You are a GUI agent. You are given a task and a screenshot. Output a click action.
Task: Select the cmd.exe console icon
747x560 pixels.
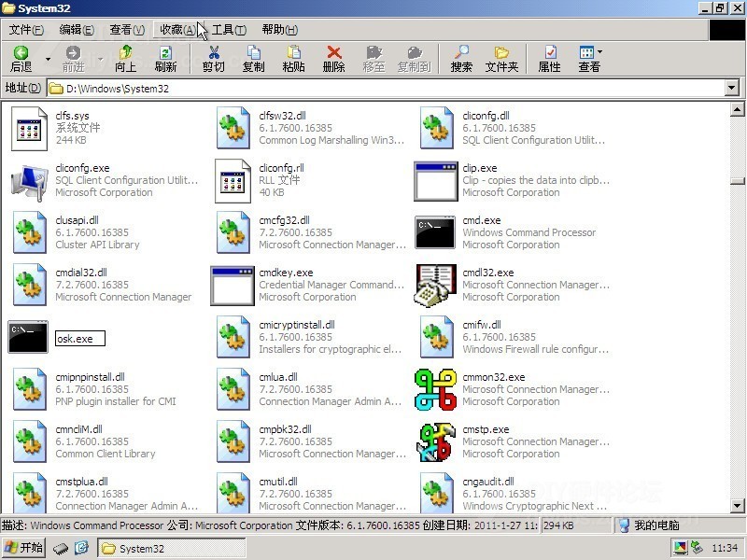click(435, 232)
